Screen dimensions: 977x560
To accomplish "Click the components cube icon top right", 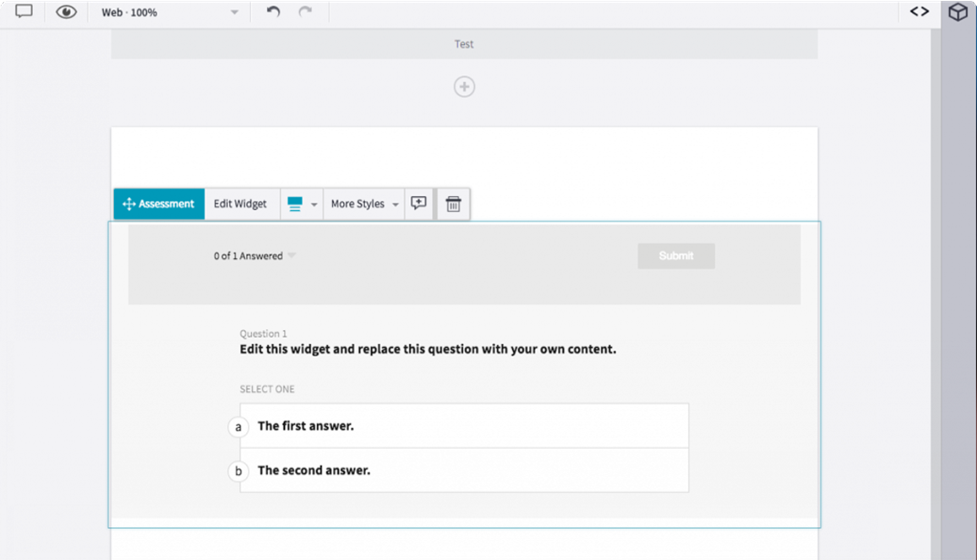I will click(957, 12).
